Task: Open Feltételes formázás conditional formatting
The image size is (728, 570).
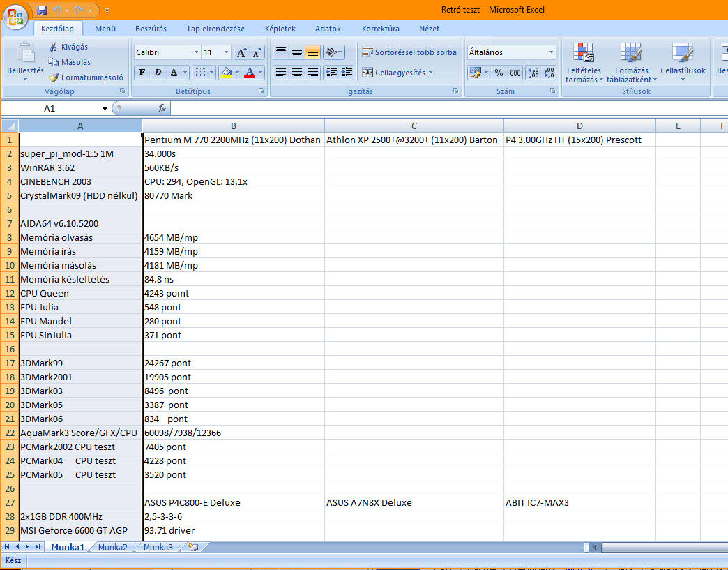Action: [584, 62]
